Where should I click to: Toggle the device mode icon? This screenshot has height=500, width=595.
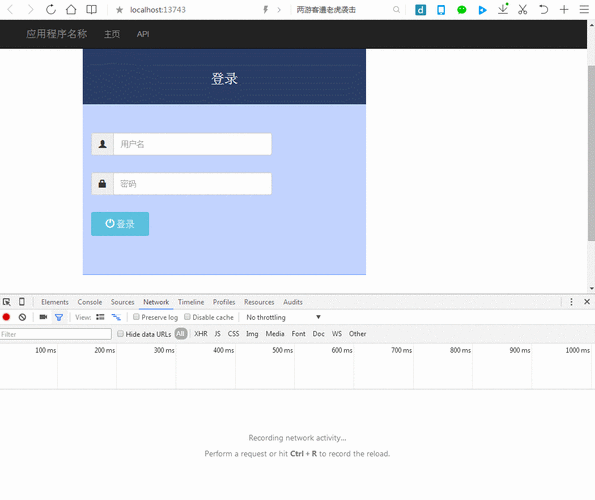[x=22, y=302]
